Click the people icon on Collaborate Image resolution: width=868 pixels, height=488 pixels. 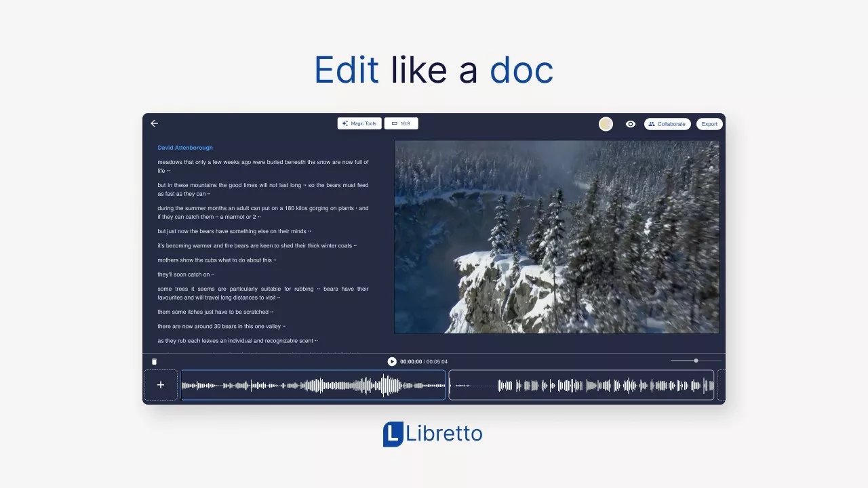tap(652, 124)
